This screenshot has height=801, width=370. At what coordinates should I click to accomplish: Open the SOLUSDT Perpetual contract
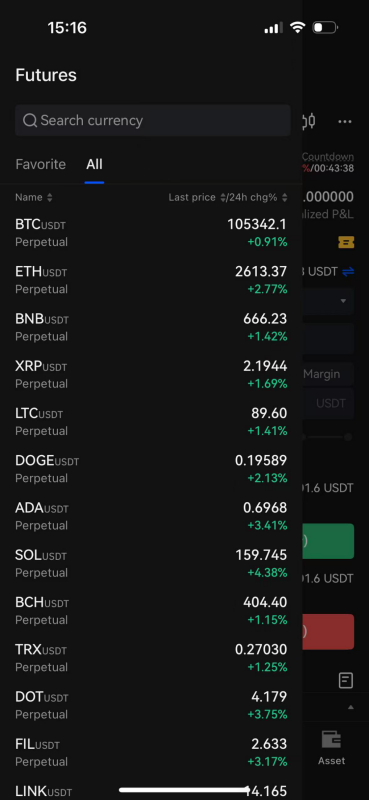coord(151,563)
